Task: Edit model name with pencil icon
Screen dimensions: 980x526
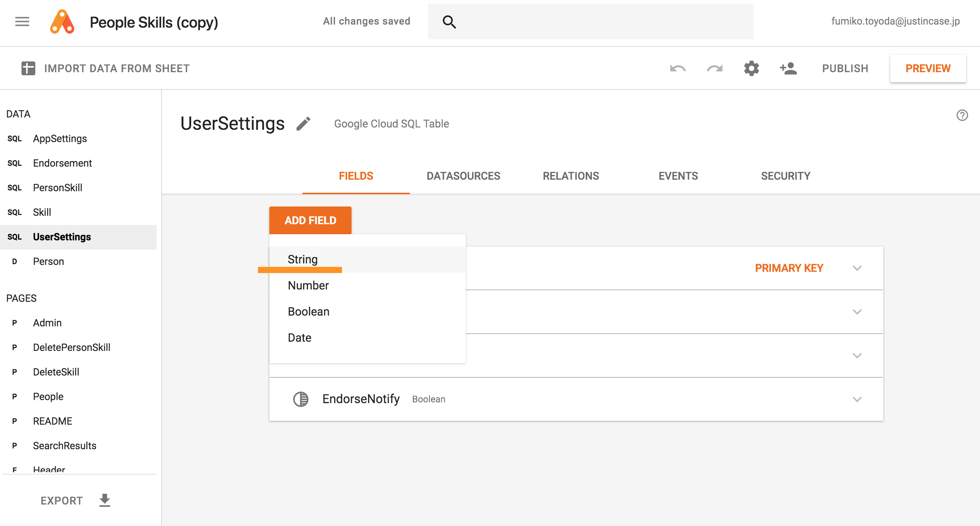Action: coord(303,124)
